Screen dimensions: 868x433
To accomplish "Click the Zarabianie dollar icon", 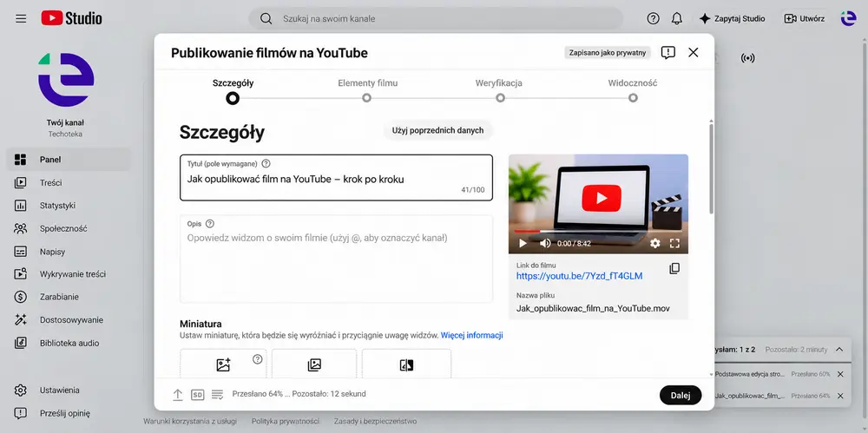I will [x=21, y=297].
